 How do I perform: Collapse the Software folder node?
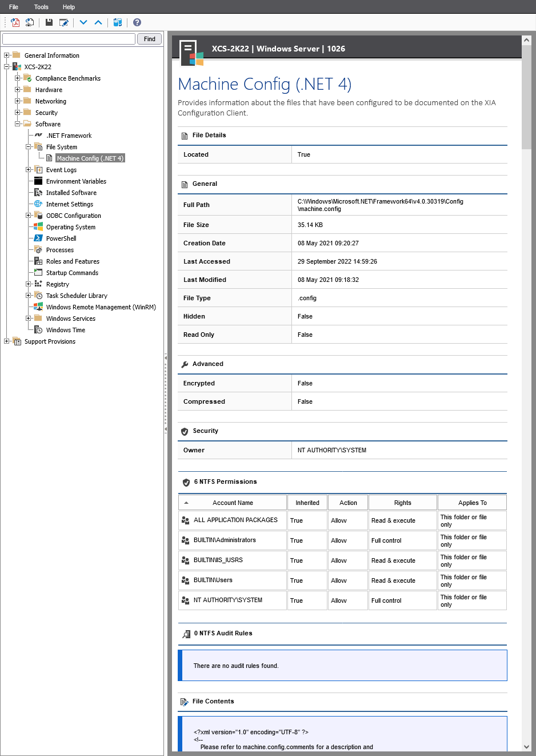[x=17, y=124]
